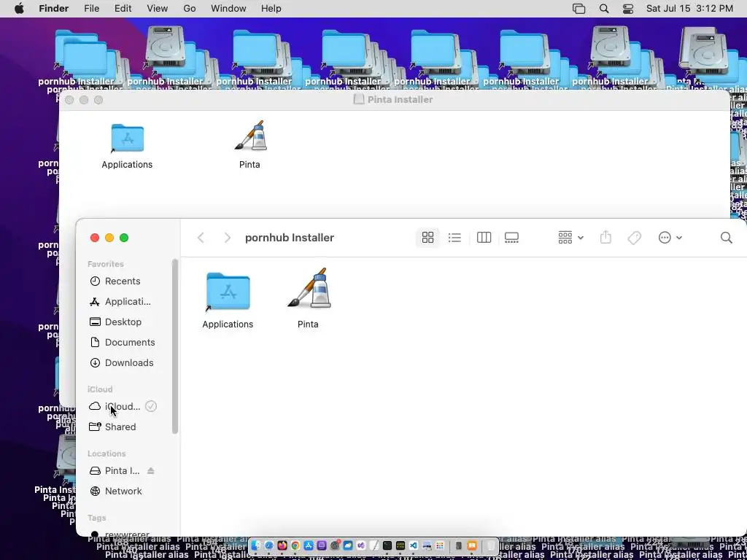Open the Finder menu in menu bar
This screenshot has height=560, width=747.
point(53,9)
